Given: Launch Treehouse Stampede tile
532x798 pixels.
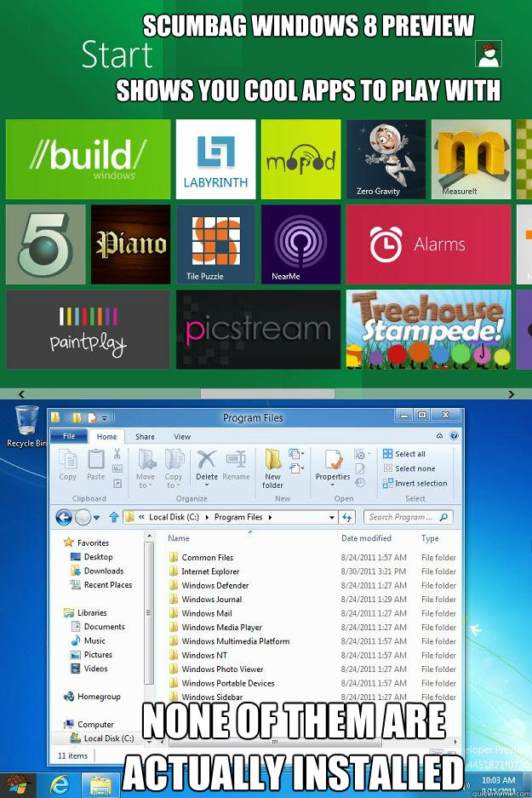Looking at the screenshot, I should tap(429, 330).
